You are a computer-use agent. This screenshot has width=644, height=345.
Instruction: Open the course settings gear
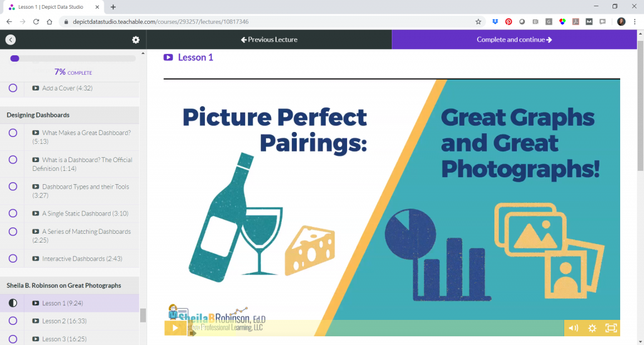(136, 40)
